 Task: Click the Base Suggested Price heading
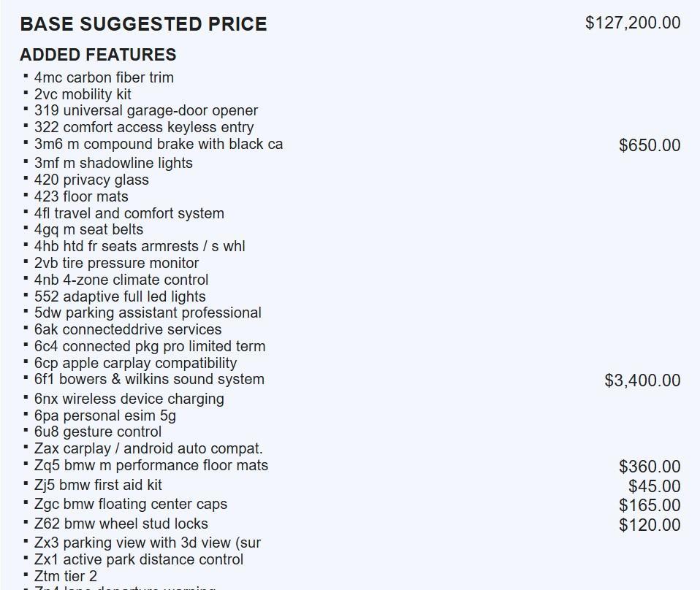coord(143,24)
